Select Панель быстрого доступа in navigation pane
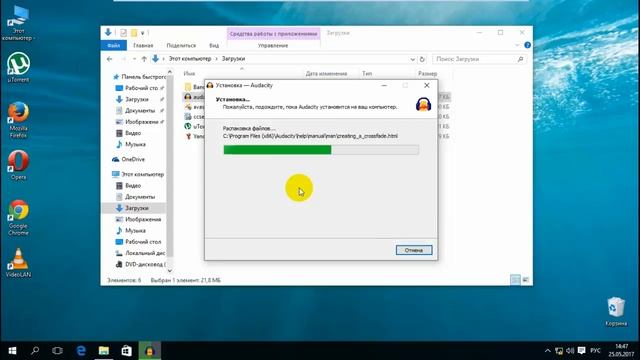This screenshot has height=360, width=640. click(x=139, y=77)
